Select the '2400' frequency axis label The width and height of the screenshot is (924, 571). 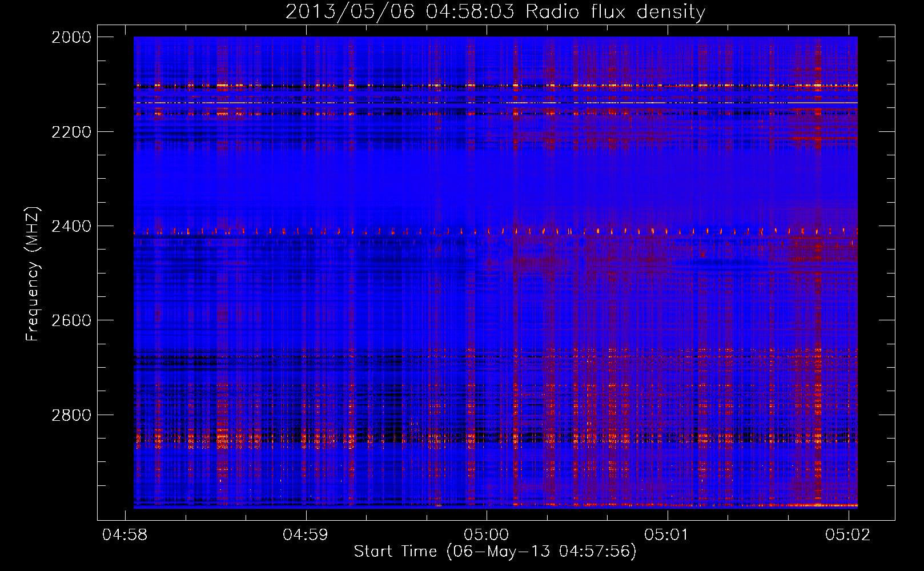click(x=71, y=227)
